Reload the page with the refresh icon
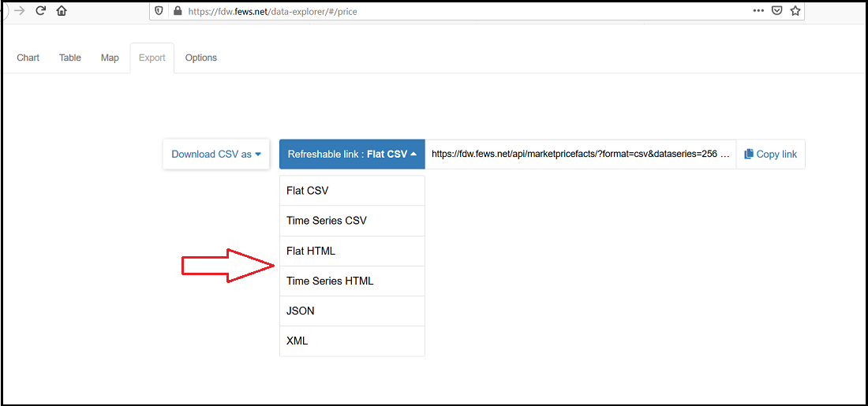Image resolution: width=868 pixels, height=406 pixels. click(x=41, y=11)
